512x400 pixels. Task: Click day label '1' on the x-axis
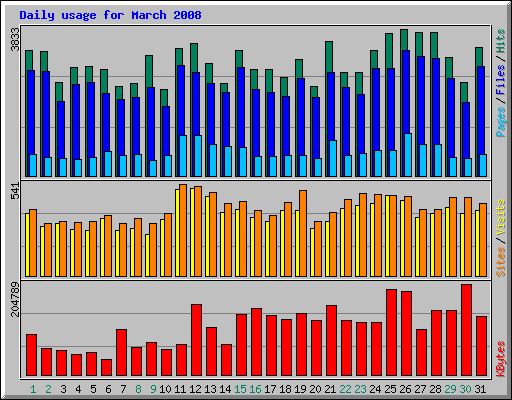click(33, 389)
